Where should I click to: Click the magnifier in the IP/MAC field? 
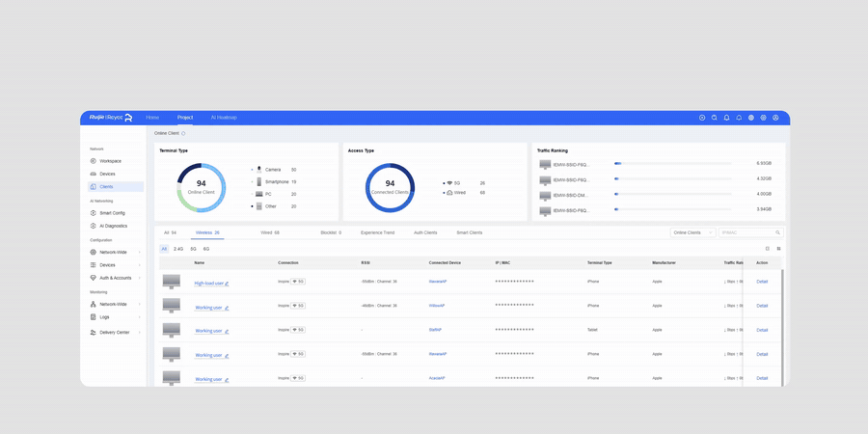[777, 232]
